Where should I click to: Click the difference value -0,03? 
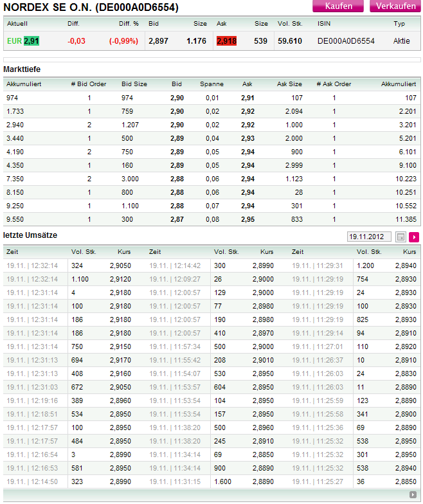[x=76, y=41]
